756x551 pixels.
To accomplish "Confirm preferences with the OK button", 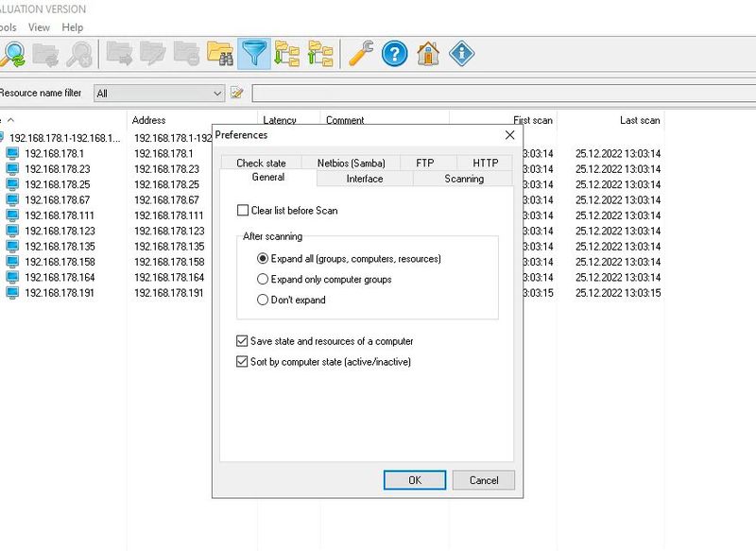I will click(x=414, y=480).
